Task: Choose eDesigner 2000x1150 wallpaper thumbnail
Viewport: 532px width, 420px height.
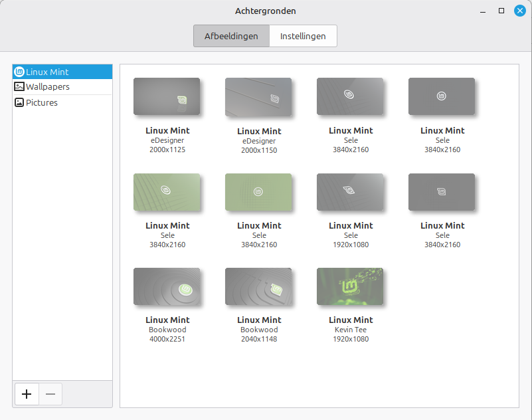Action: point(258,97)
